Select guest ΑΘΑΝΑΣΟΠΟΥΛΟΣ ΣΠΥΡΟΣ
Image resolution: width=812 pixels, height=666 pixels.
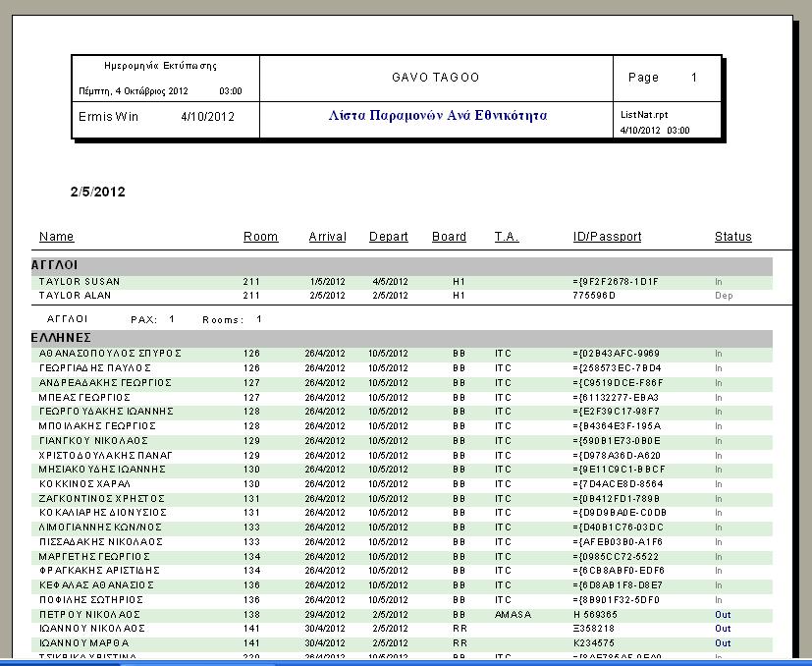click(x=110, y=354)
